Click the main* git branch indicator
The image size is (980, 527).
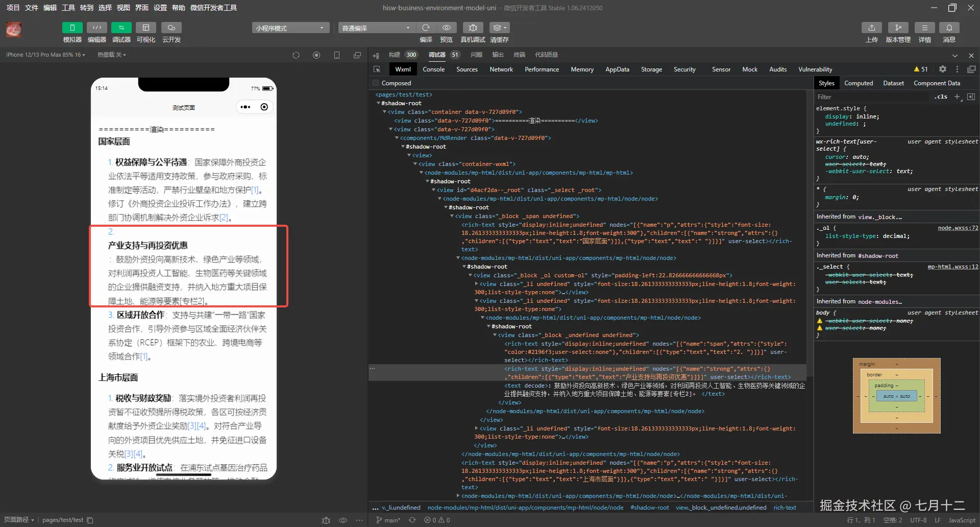coord(388,520)
